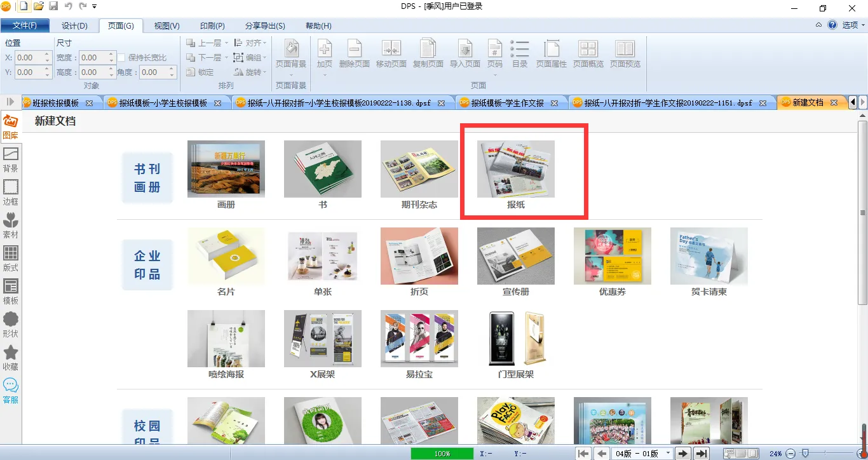Open the 文件(F) menu
This screenshot has height=460, width=868.
(x=25, y=26)
